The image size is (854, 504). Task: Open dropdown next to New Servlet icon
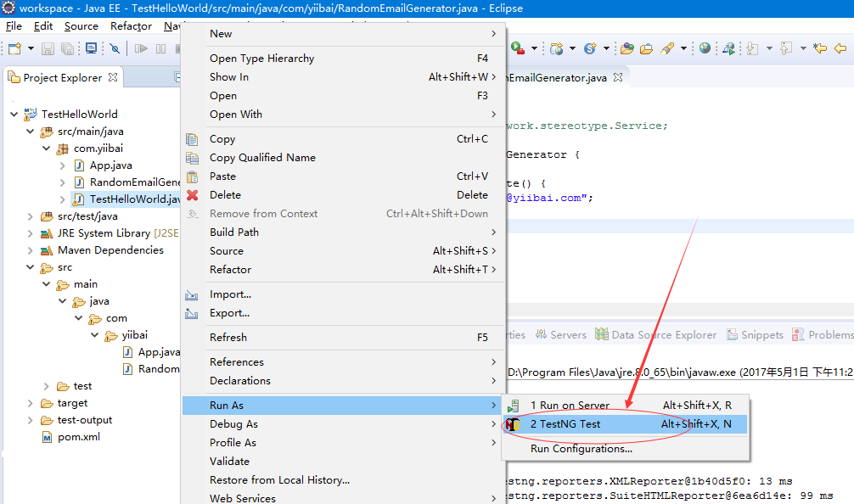[x=606, y=48]
